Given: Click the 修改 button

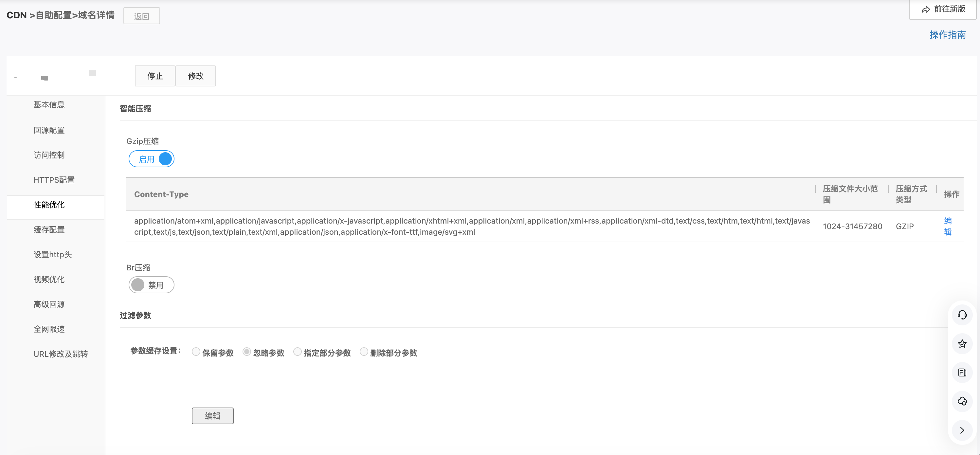Looking at the screenshot, I should (195, 76).
